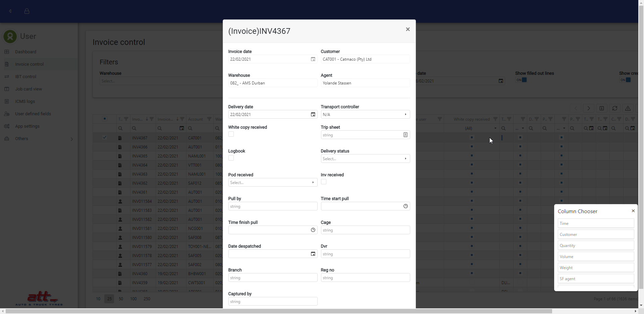Viewport: 644px width, 314px height.
Task: Click the Time finish pull clock icon
Action: pyautogui.click(x=313, y=230)
